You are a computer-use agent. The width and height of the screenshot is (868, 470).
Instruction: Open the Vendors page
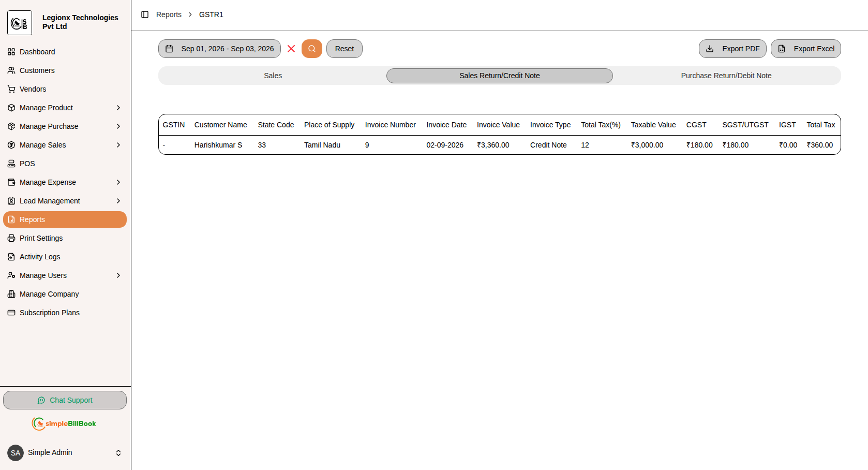coord(65,89)
